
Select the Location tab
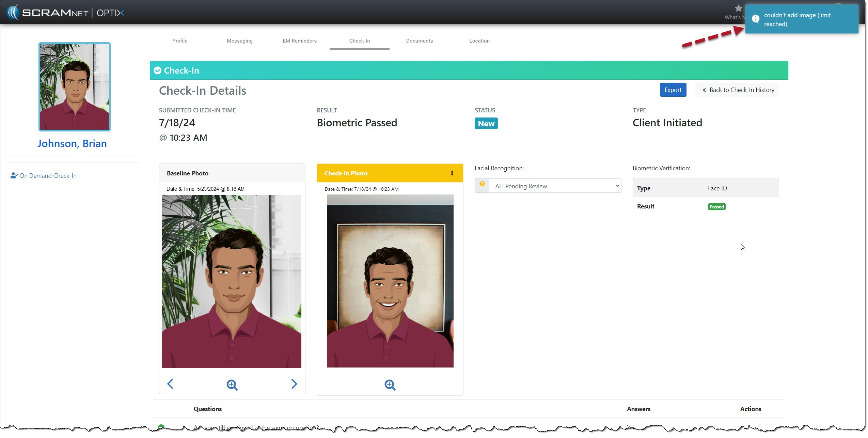click(479, 41)
